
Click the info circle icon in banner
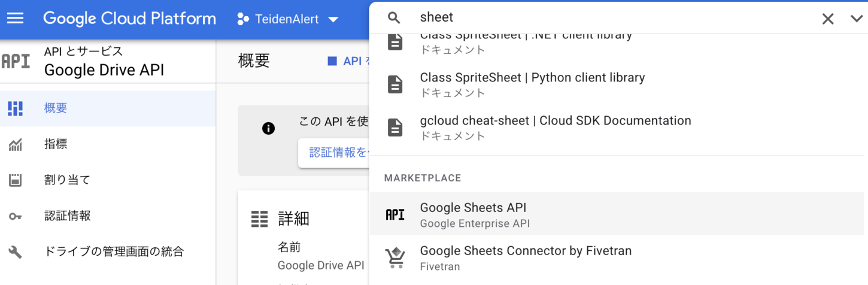tap(268, 128)
